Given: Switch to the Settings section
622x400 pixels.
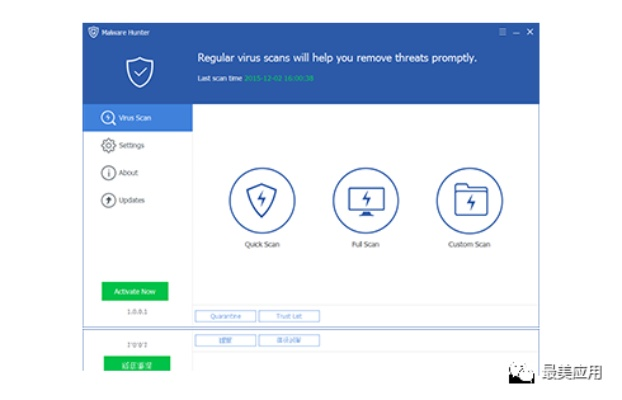Looking at the screenshot, I should point(132,146).
